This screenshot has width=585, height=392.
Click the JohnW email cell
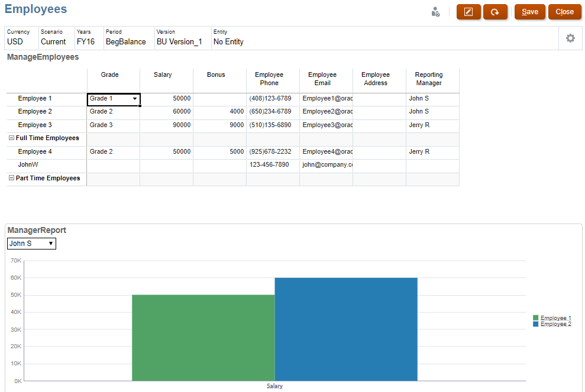click(326, 165)
